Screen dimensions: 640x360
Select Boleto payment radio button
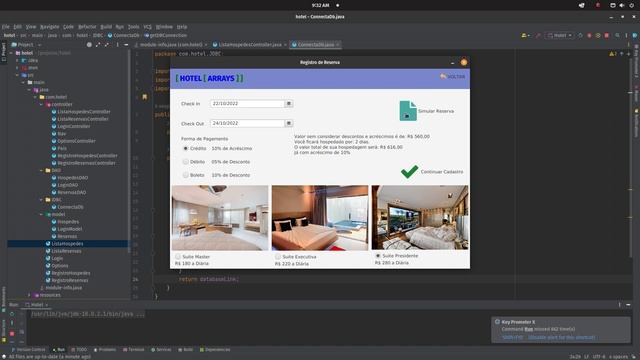pyautogui.click(x=186, y=175)
